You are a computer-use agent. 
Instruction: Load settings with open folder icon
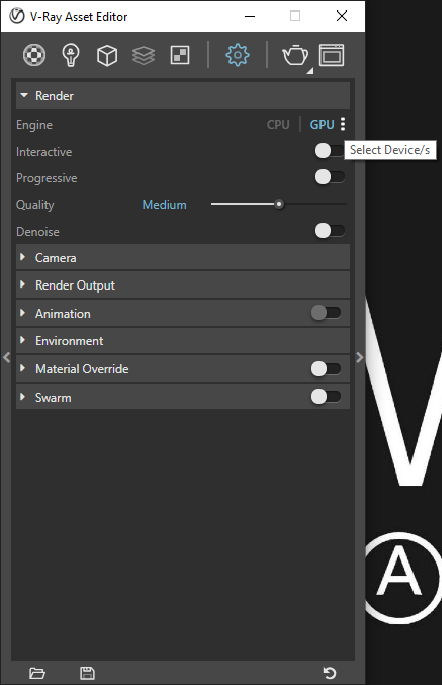[37, 673]
